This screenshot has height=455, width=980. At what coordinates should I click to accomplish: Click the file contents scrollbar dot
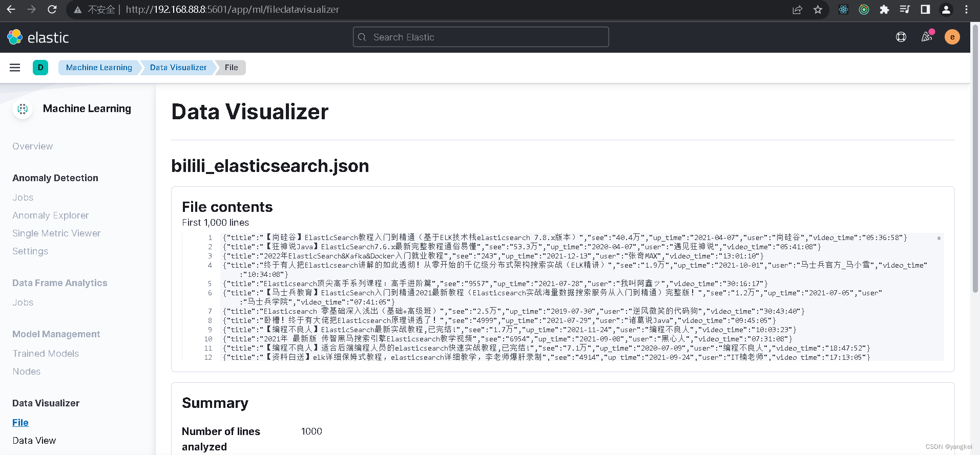(939, 238)
